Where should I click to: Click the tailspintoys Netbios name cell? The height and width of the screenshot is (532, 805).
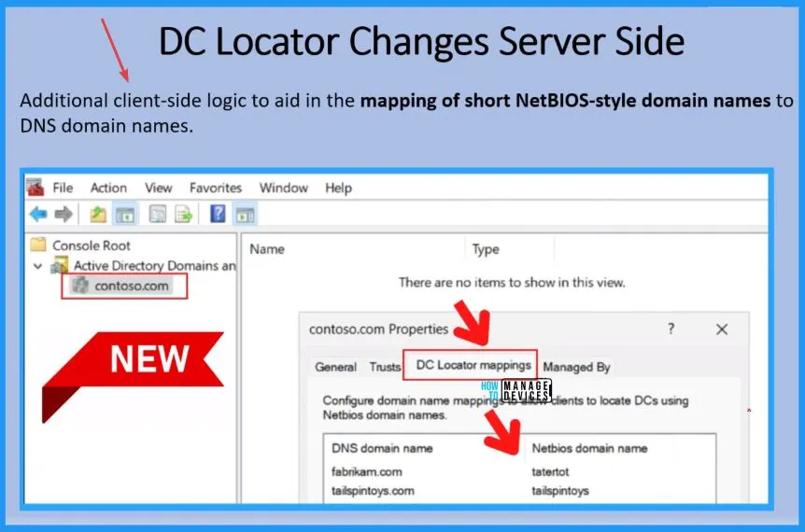(x=560, y=491)
